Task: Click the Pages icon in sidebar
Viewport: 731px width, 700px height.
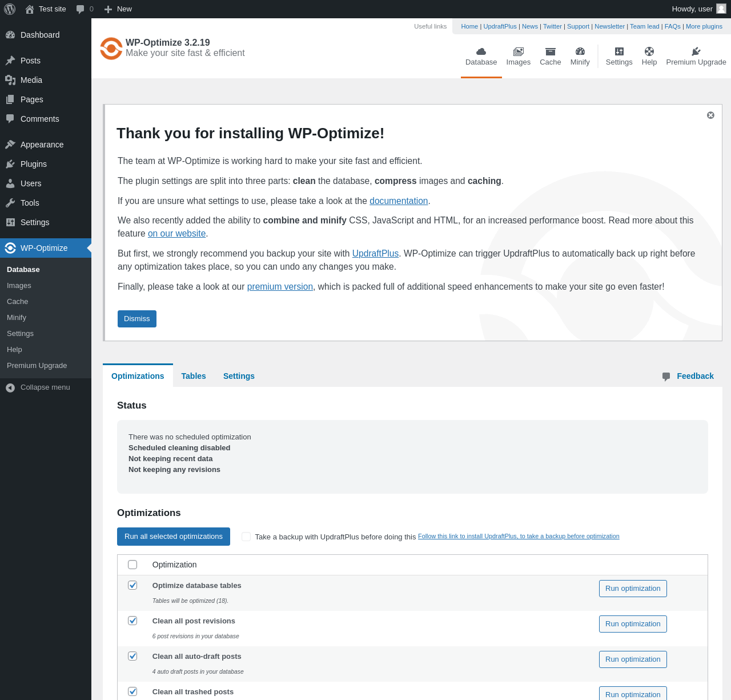Action: pos(10,99)
